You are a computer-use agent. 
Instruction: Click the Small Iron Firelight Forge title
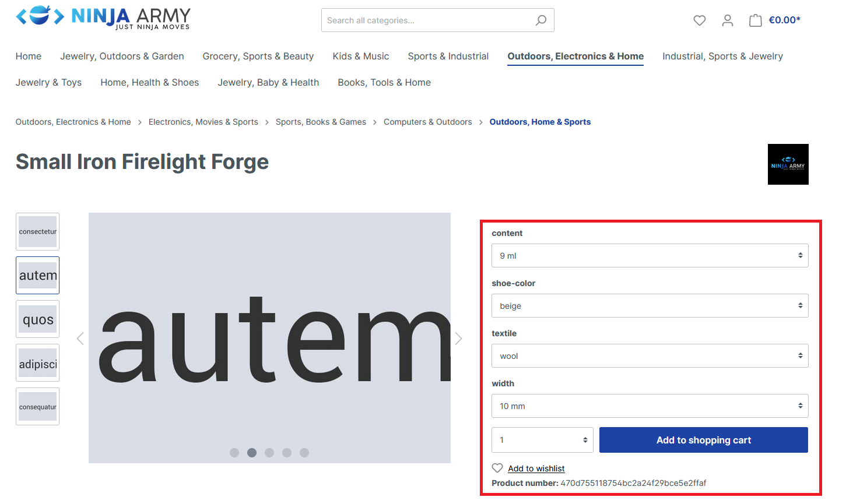(x=142, y=162)
